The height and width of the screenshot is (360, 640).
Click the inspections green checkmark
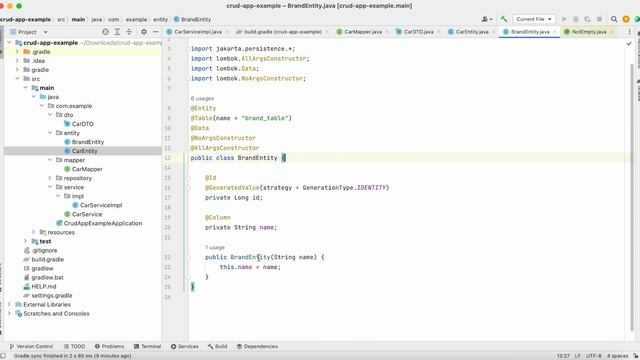tap(629, 43)
